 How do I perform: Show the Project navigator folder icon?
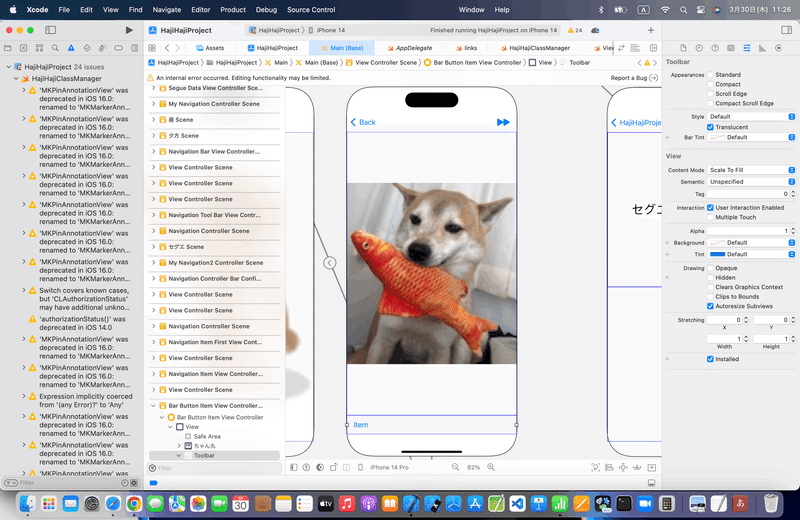8,48
